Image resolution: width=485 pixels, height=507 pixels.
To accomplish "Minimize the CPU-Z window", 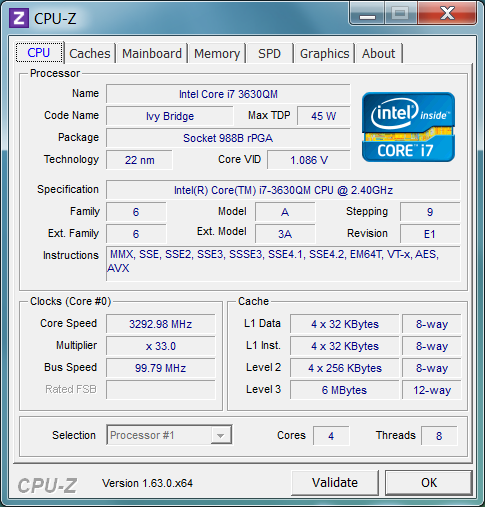I will 367,14.
